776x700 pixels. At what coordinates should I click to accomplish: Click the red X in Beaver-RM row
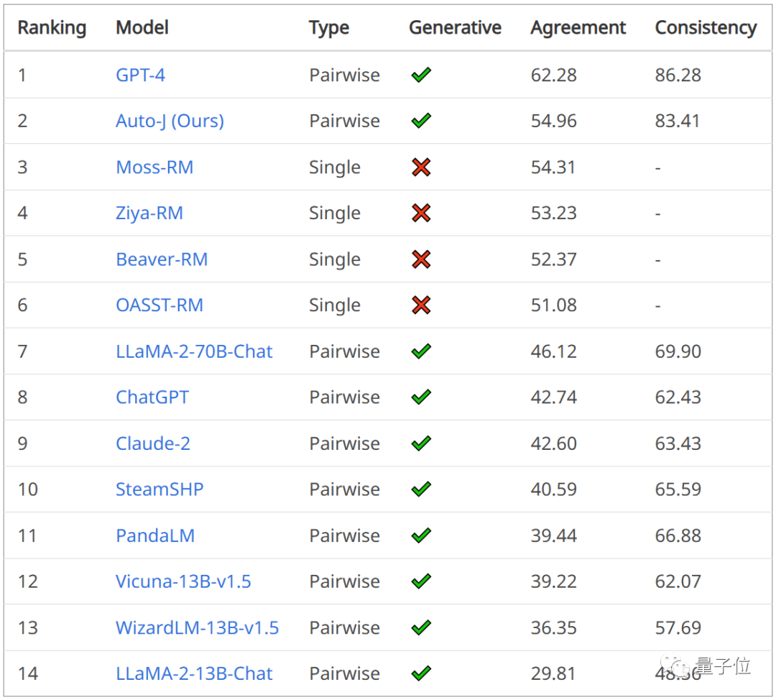421,259
